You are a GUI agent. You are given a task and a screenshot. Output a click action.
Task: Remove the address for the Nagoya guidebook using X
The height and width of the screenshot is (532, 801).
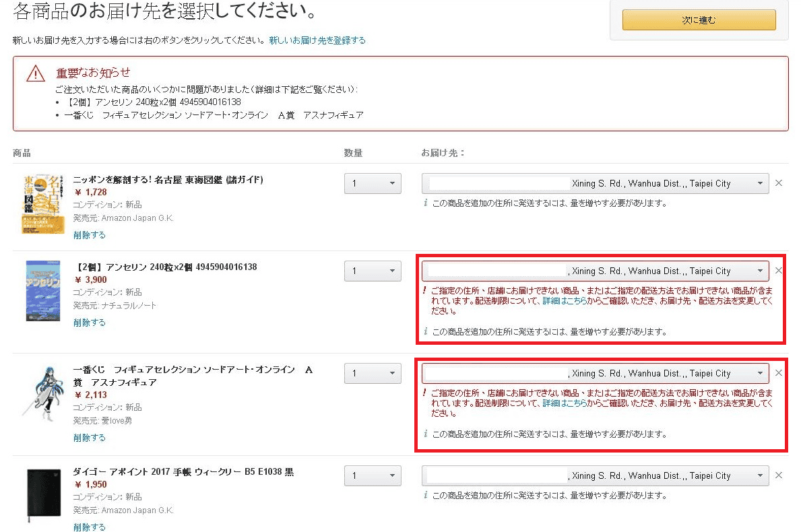779,183
